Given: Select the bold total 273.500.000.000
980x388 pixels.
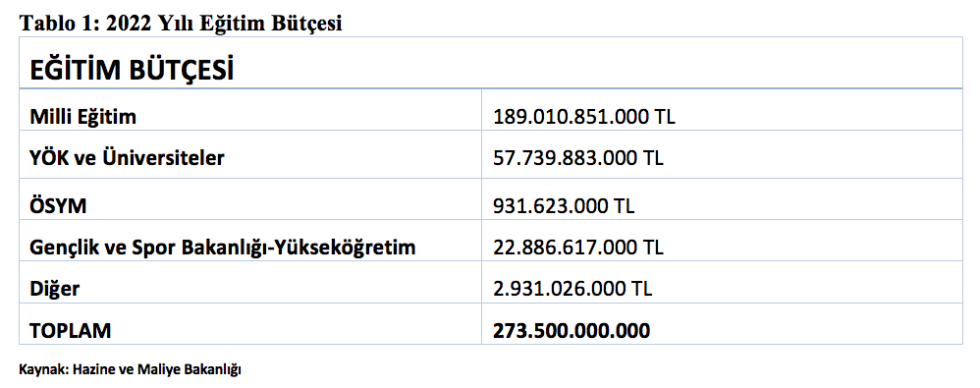Looking at the screenshot, I should point(572,330).
